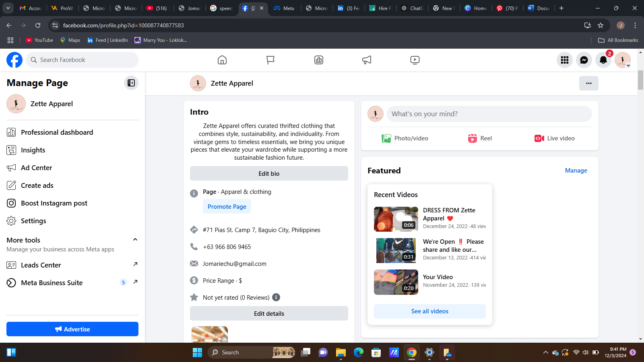Bookmark this page with star icon

click(601, 25)
